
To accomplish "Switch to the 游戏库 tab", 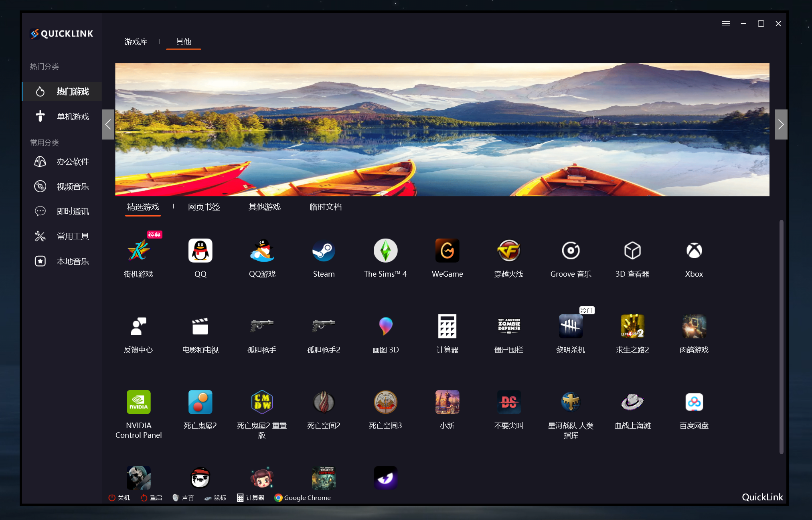I will [136, 42].
